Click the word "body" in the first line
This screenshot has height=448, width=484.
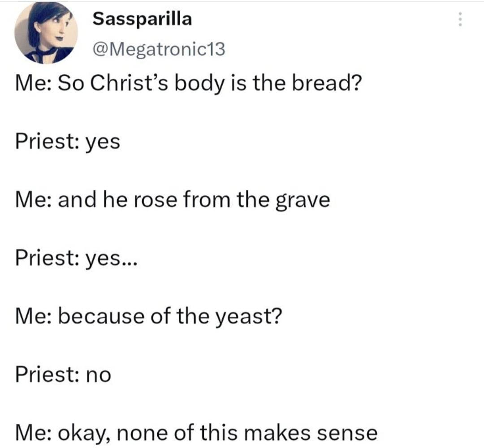(x=199, y=84)
